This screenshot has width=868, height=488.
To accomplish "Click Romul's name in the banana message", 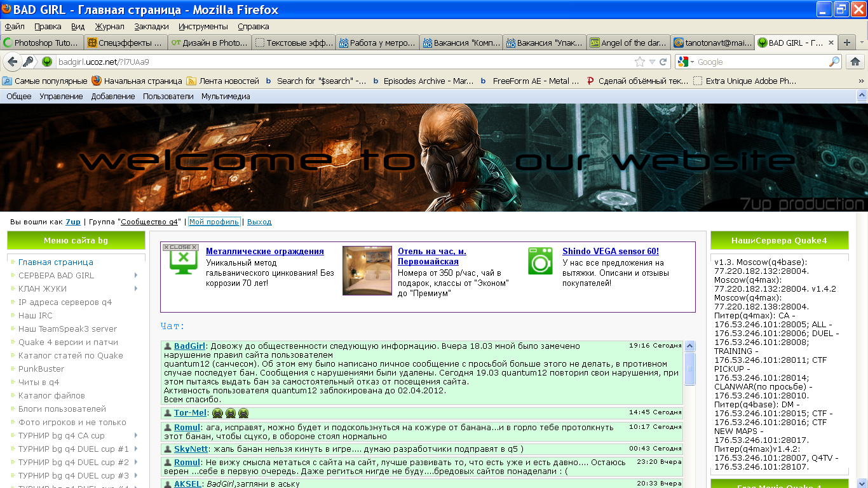I will [x=187, y=427].
